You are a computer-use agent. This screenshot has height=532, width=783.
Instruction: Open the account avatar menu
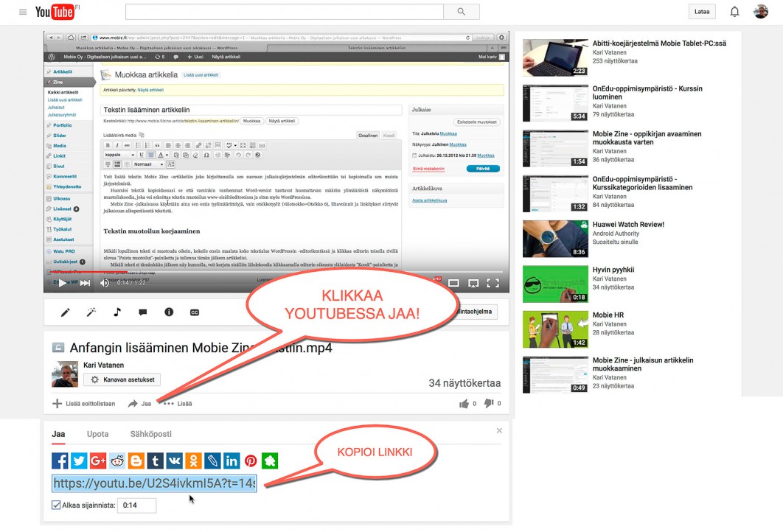pyautogui.click(x=761, y=12)
